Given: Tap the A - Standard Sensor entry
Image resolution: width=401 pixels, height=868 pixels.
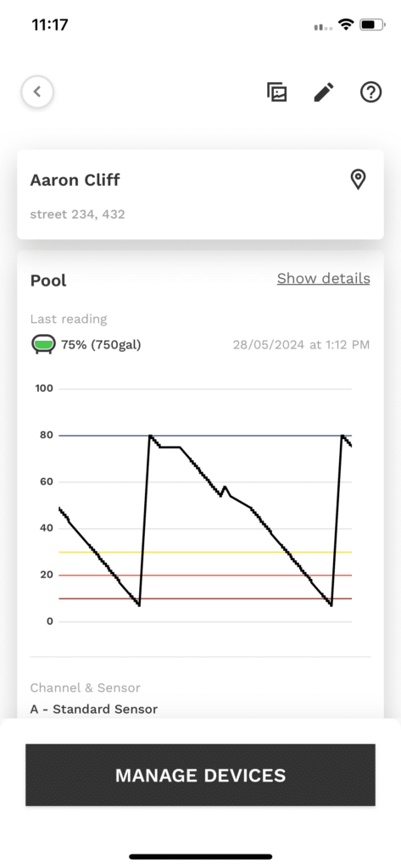Looking at the screenshot, I should 93,709.
